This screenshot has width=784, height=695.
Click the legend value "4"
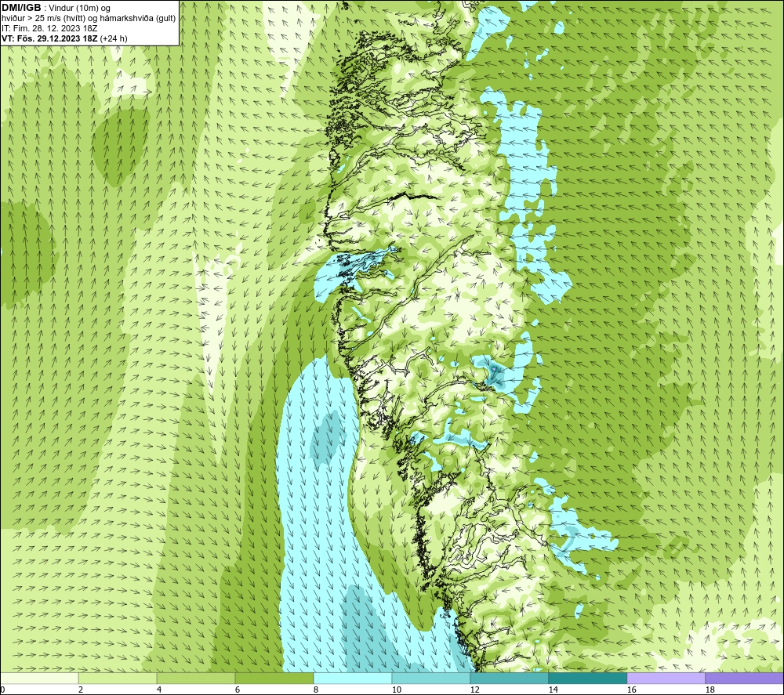(159, 690)
